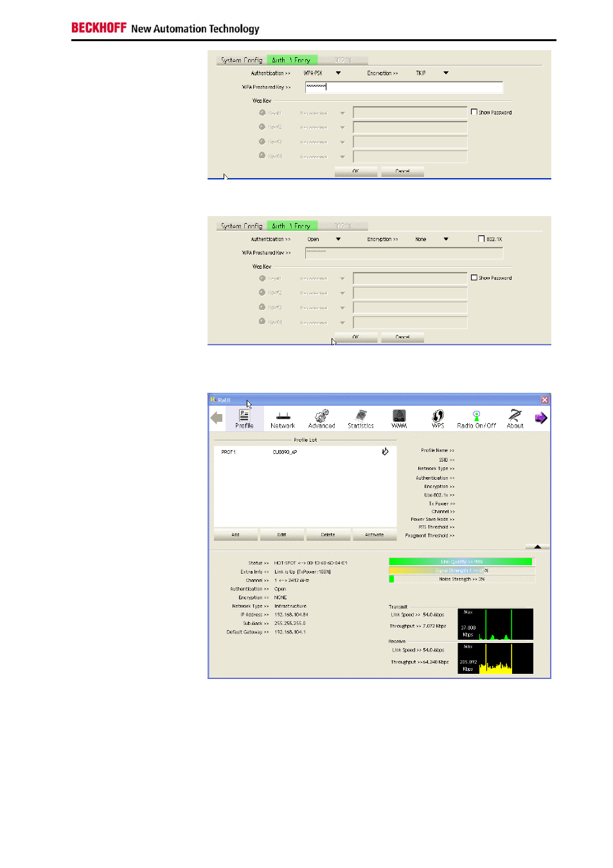This screenshot has width=613, height=868.
Task: Toggle Radio On/Off in RaUI toolbar
Action: pos(476,419)
